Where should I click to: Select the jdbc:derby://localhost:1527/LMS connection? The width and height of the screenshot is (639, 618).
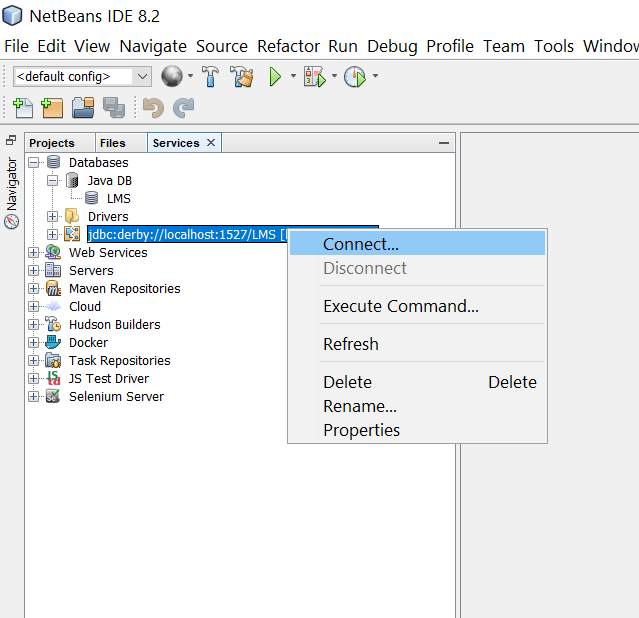[x=187, y=234]
